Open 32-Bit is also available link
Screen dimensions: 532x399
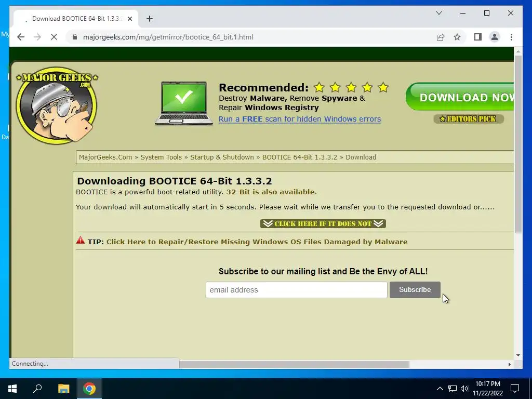(x=271, y=192)
